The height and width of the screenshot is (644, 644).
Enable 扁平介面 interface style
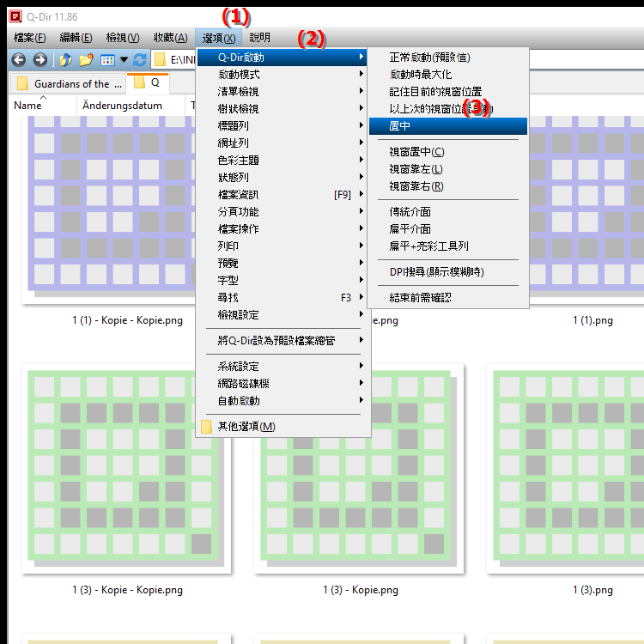coord(410,228)
